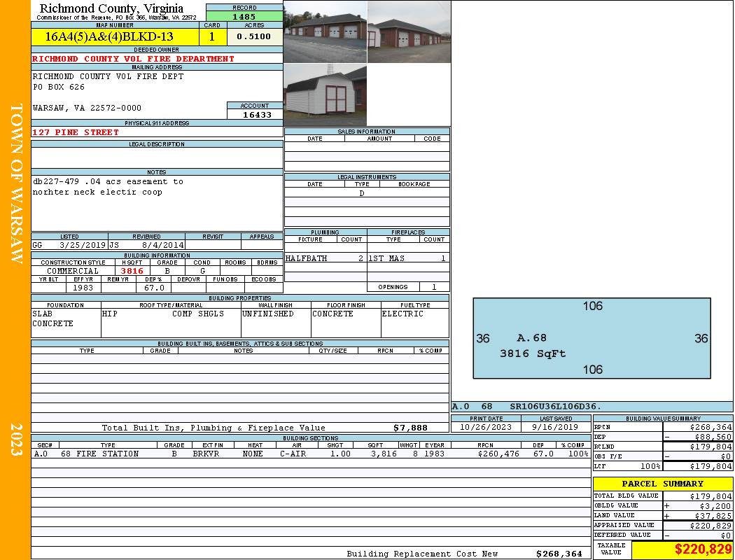Screen dimensions: 735x560
Task: Click the yellow PARCEL SUMMARY header
Action: (662, 484)
